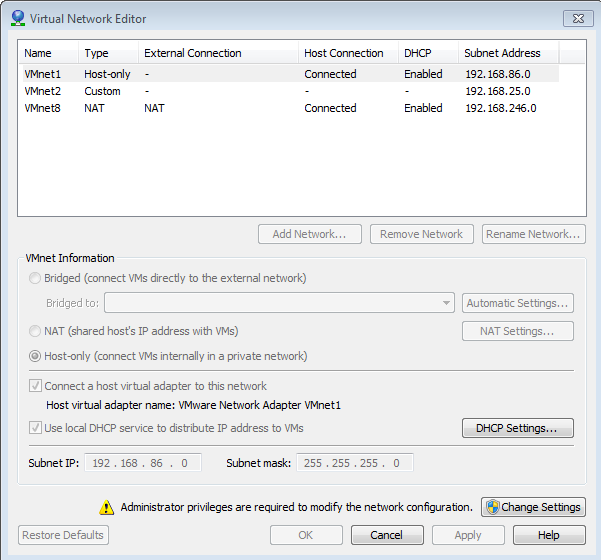601x560 pixels.
Task: Click the Virtual Network Editor title icon
Action: 17,18
